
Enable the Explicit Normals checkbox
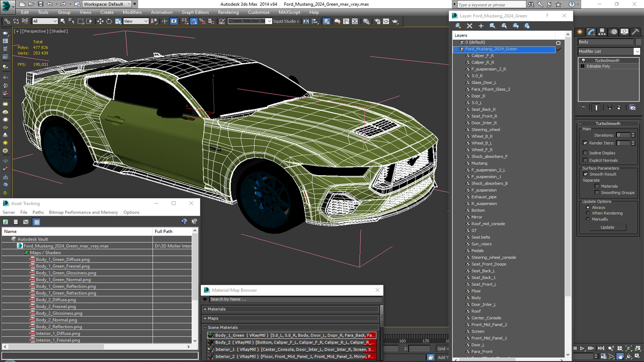click(585, 160)
